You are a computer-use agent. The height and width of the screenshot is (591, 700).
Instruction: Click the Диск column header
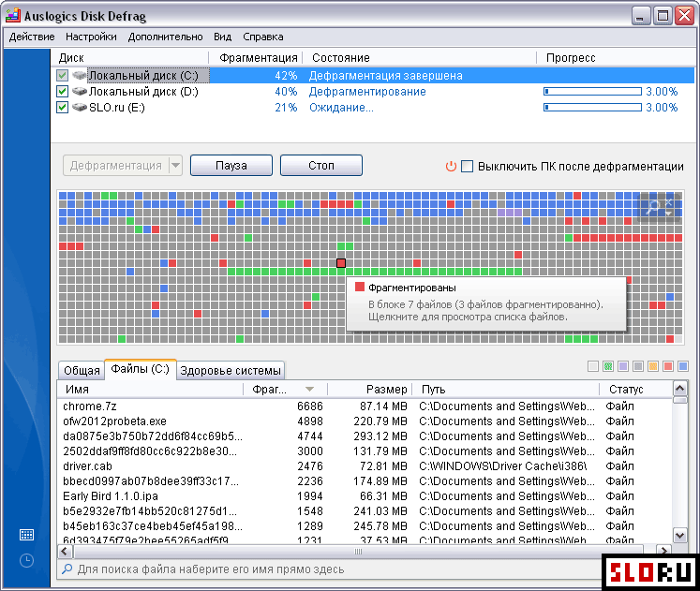click(130, 58)
